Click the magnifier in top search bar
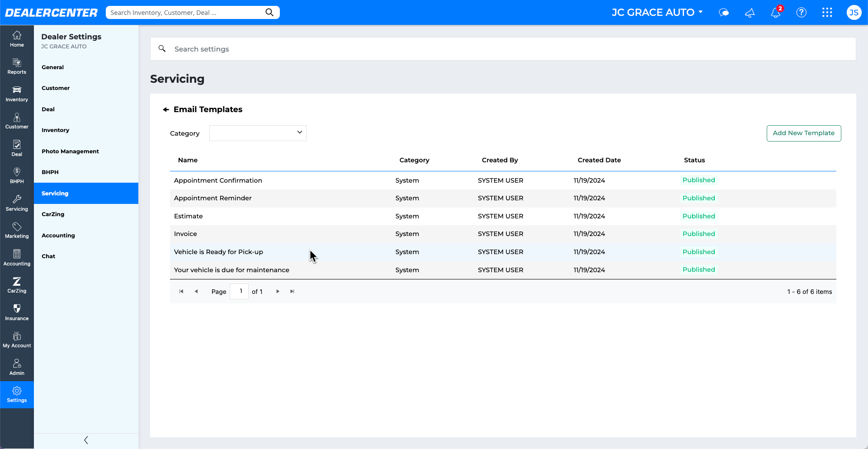Viewport: 868px width, 449px height. tap(269, 12)
